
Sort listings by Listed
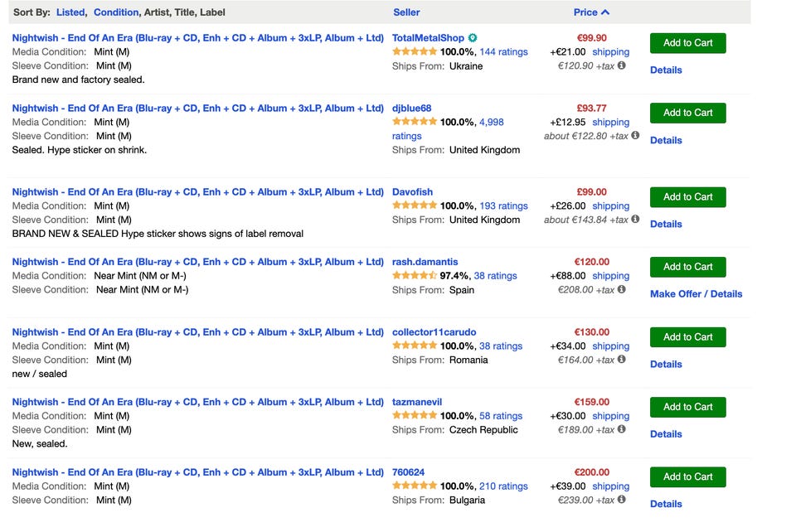(70, 12)
